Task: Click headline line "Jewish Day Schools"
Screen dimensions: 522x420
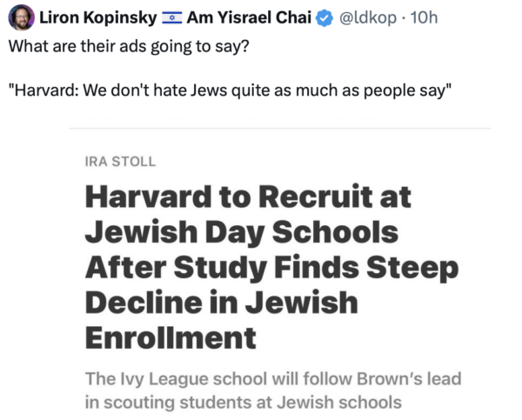Action: [241, 234]
